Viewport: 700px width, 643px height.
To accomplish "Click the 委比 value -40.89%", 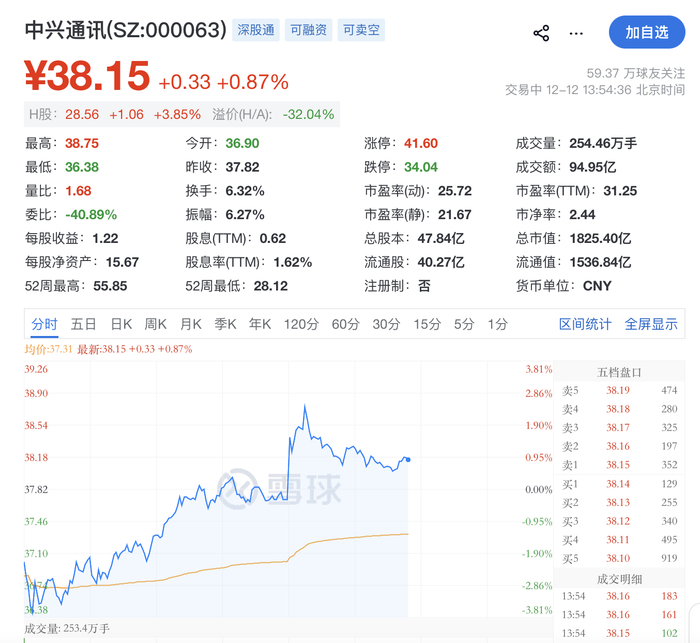I will coord(91,214).
